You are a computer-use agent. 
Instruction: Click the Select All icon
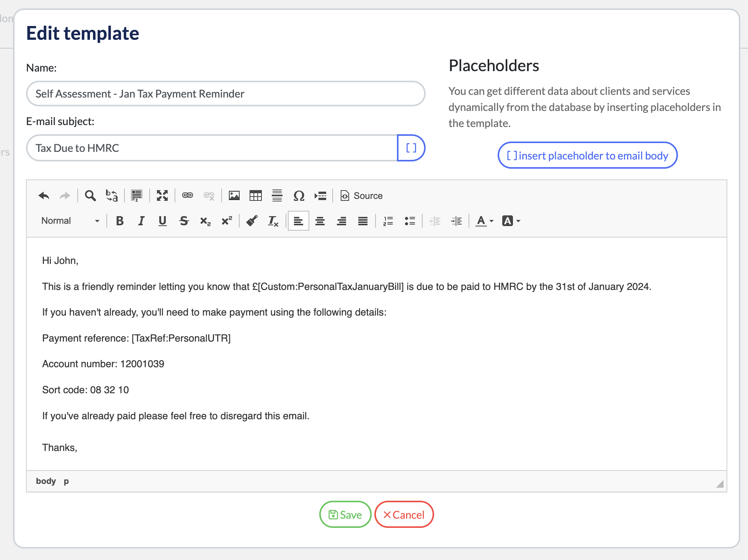[137, 196]
